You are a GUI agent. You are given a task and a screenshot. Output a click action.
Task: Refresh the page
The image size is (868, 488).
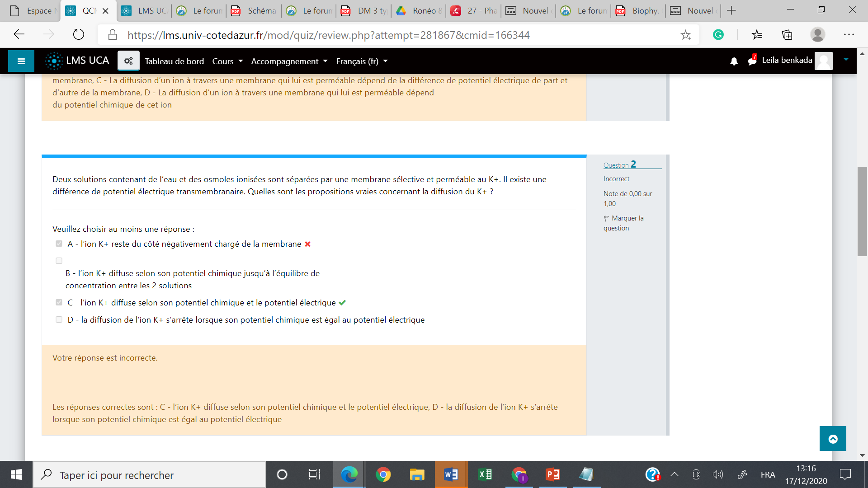click(78, 34)
